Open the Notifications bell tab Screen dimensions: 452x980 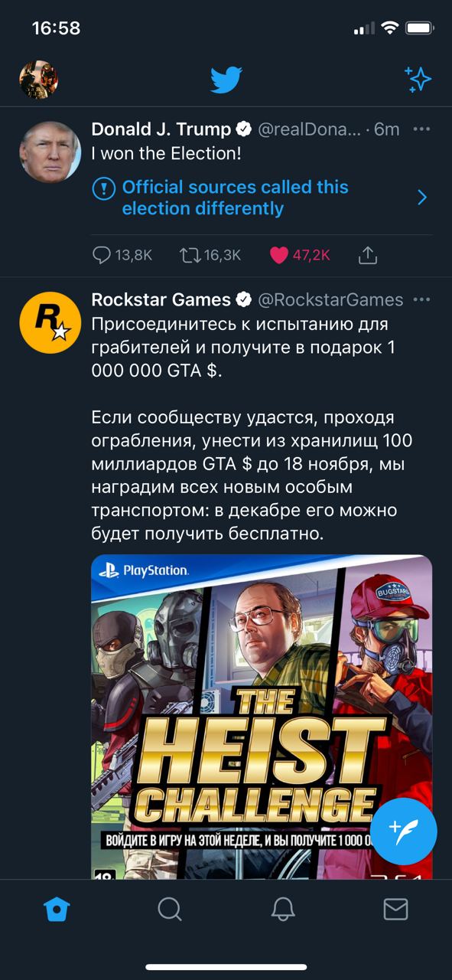[283, 909]
